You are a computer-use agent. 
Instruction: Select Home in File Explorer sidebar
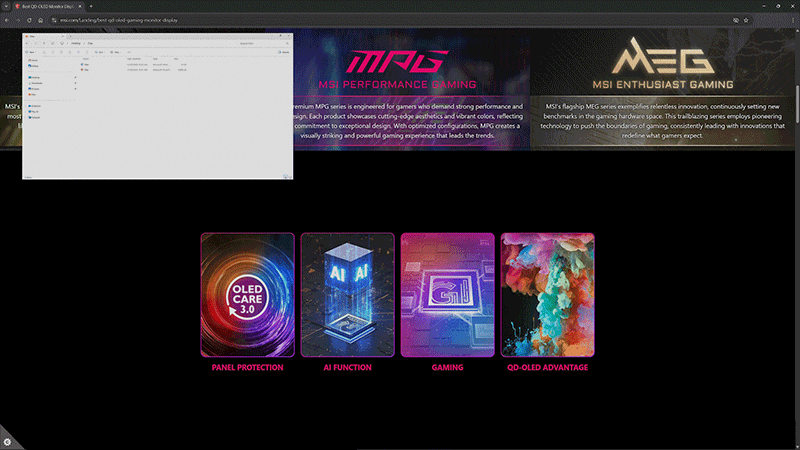coord(33,60)
